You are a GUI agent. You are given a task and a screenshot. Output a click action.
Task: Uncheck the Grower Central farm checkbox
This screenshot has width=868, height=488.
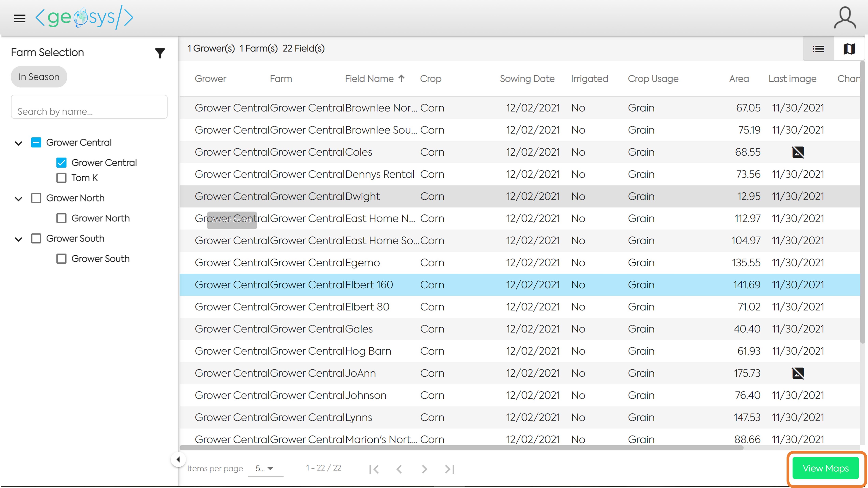click(x=61, y=163)
